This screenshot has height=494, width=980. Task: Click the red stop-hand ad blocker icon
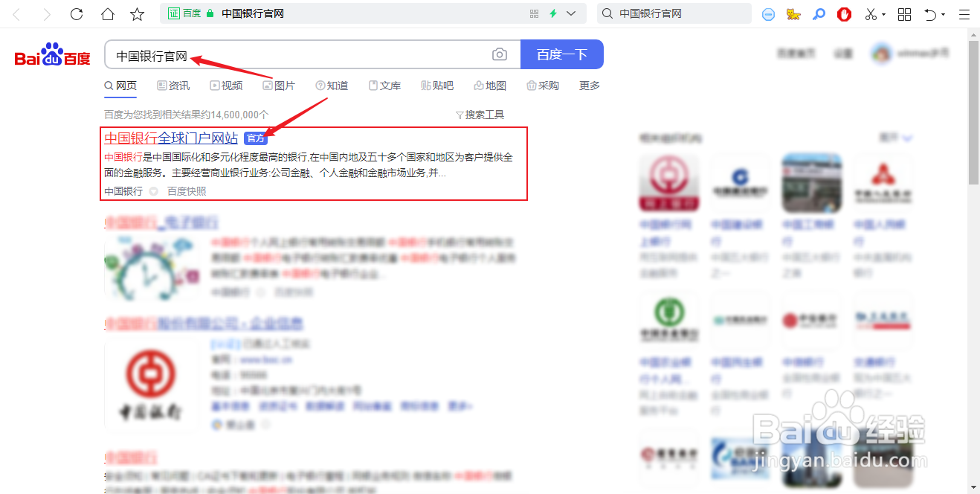pyautogui.click(x=844, y=14)
